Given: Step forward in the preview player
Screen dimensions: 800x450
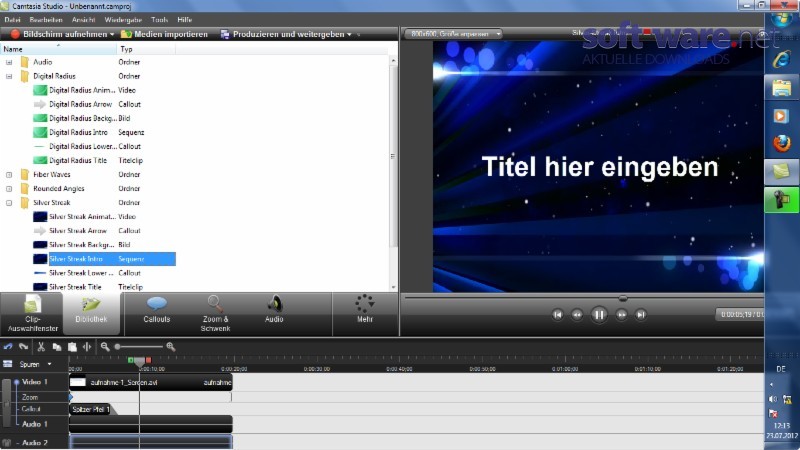Looking at the screenshot, I should (x=621, y=315).
